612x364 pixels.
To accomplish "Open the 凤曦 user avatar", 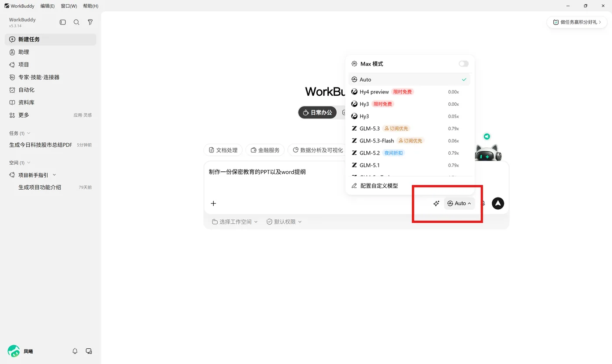I will click(x=14, y=351).
